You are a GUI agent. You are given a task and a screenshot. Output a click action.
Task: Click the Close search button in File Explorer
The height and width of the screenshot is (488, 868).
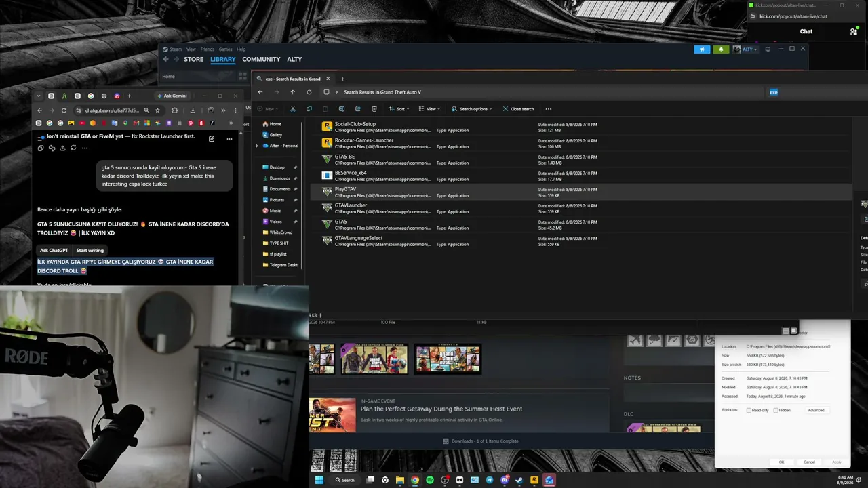(x=518, y=108)
